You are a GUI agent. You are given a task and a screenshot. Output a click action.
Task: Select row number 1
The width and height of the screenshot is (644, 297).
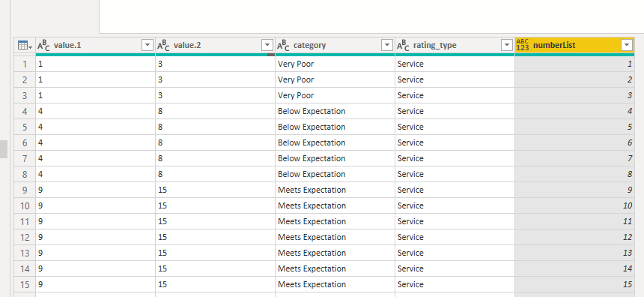(x=25, y=64)
